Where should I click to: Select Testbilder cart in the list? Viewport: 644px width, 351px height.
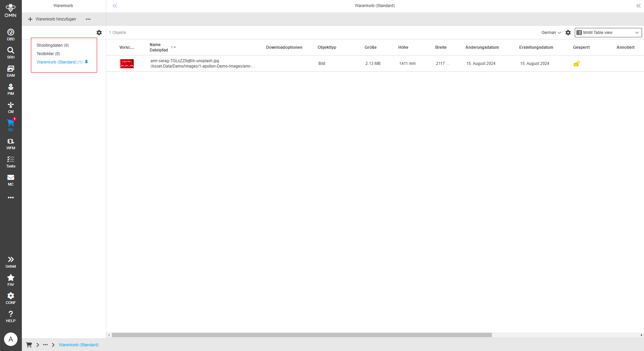pyautogui.click(x=48, y=53)
